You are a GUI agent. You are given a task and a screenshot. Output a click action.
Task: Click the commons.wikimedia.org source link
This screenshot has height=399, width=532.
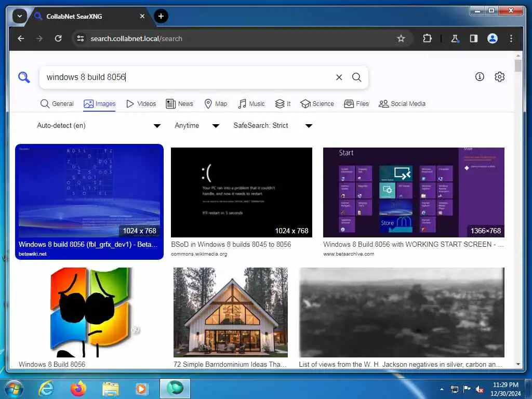pyautogui.click(x=199, y=254)
